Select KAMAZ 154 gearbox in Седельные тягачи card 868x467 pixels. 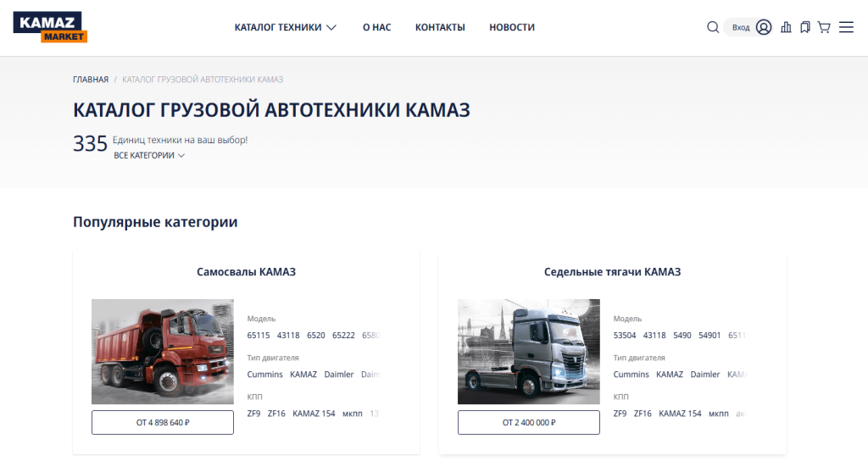680,414
